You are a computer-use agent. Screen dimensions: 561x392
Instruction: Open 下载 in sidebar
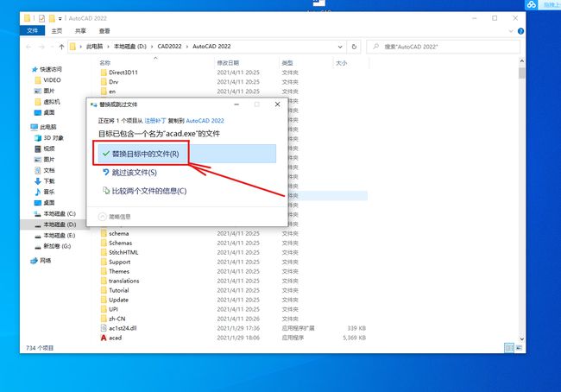pyautogui.click(x=45, y=180)
